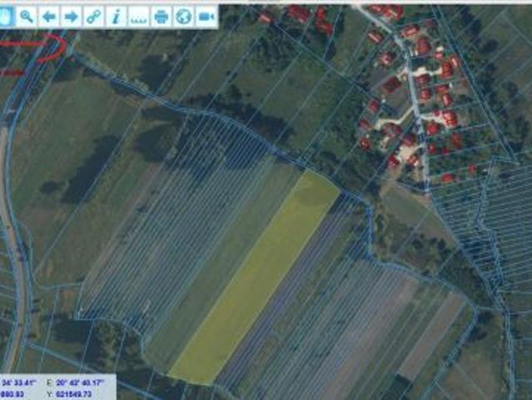Screen dimensions: 532x400
Task: Select the pan hand tool
Action: (x=6, y=17)
